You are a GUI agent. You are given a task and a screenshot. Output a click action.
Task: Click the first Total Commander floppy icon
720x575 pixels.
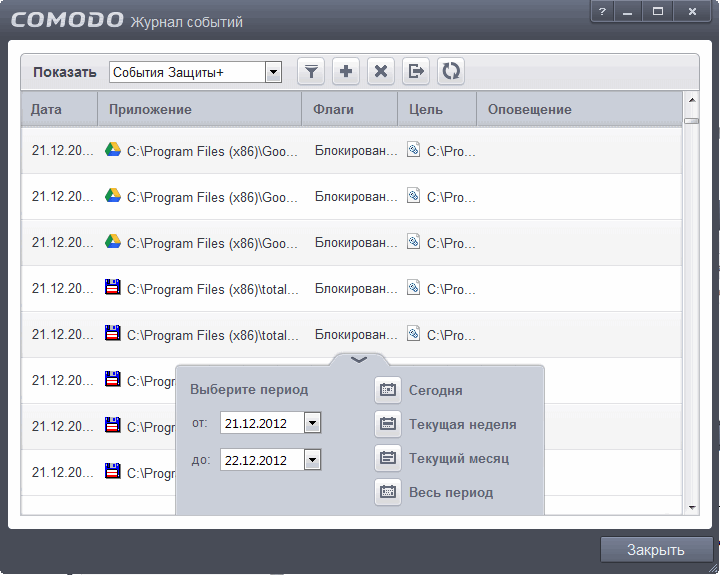(x=112, y=288)
